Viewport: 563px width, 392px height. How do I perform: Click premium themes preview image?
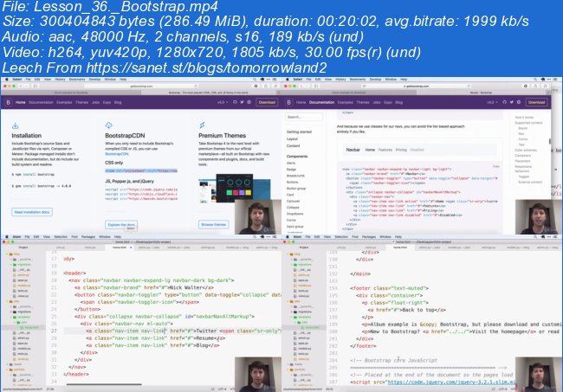click(x=235, y=189)
